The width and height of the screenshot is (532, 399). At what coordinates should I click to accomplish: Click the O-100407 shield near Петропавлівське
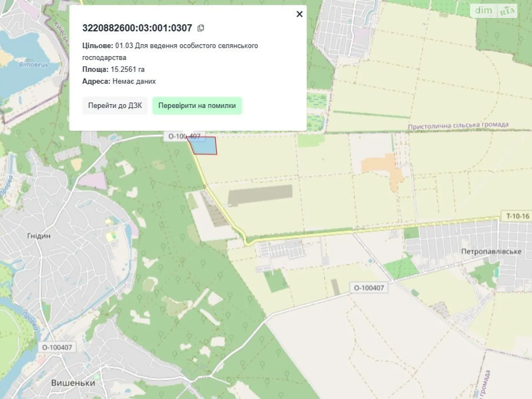tap(369, 288)
